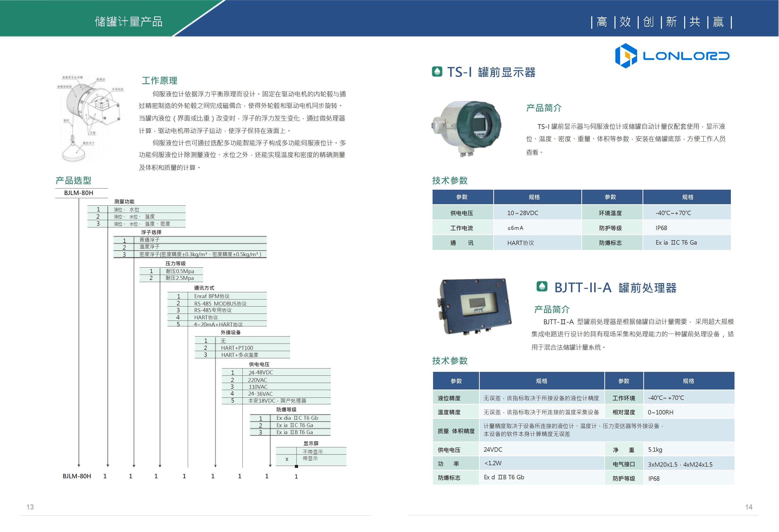This screenshot has width=779, height=532.
Task: Select the 'HART+多点温度' row
Action: pyautogui.click(x=242, y=355)
